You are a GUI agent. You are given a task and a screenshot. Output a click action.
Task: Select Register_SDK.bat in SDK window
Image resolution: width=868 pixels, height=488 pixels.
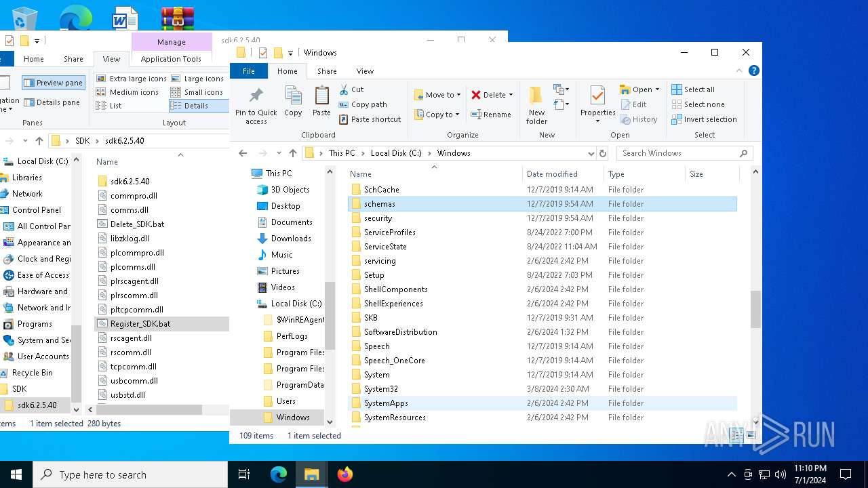161,324
